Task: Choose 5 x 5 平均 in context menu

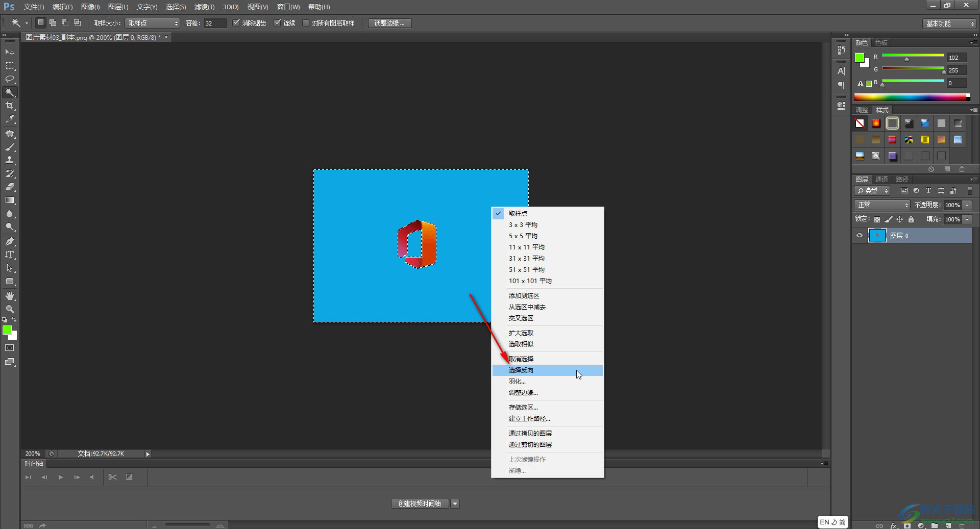Action: (x=548, y=236)
